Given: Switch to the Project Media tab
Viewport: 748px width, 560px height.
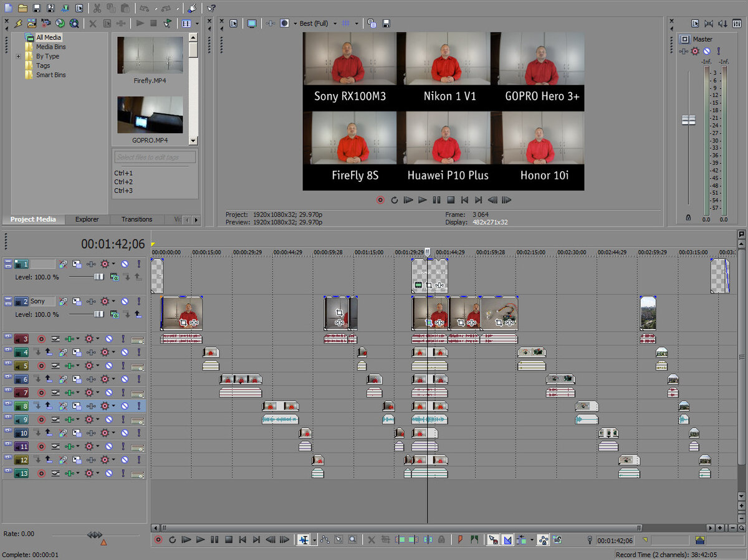Looking at the screenshot, I should point(33,219).
